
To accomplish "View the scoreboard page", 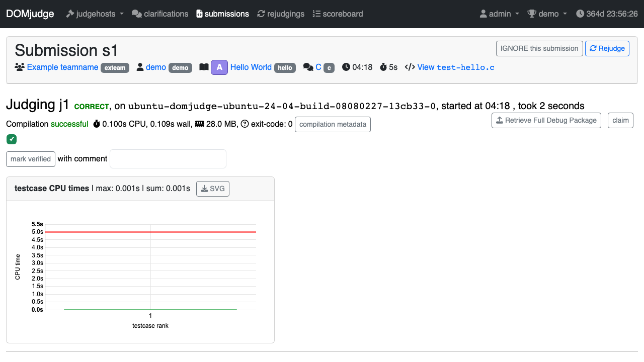I will [338, 14].
